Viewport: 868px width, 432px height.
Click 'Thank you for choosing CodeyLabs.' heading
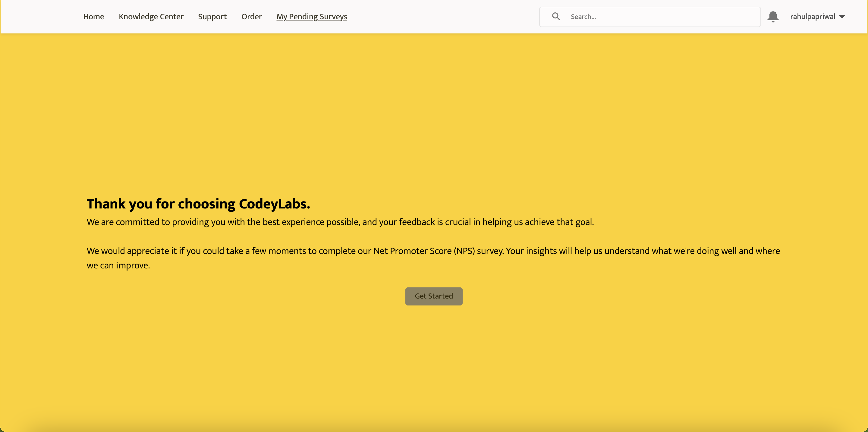tap(198, 204)
